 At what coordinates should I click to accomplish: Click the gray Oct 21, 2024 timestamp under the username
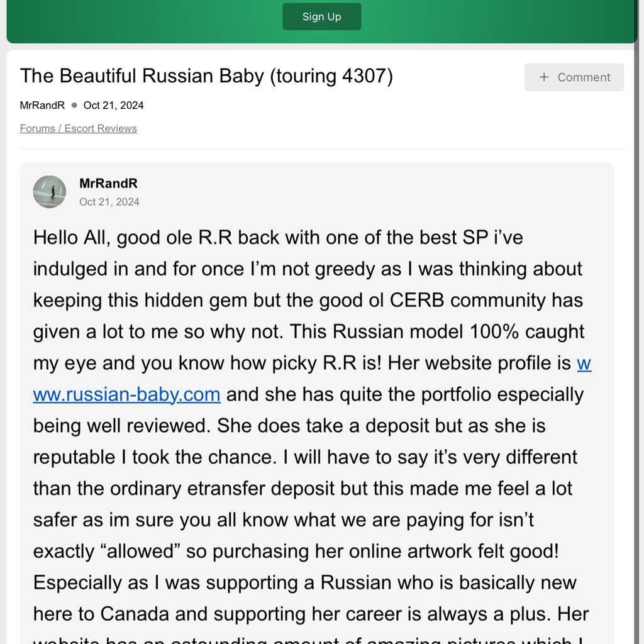click(109, 202)
